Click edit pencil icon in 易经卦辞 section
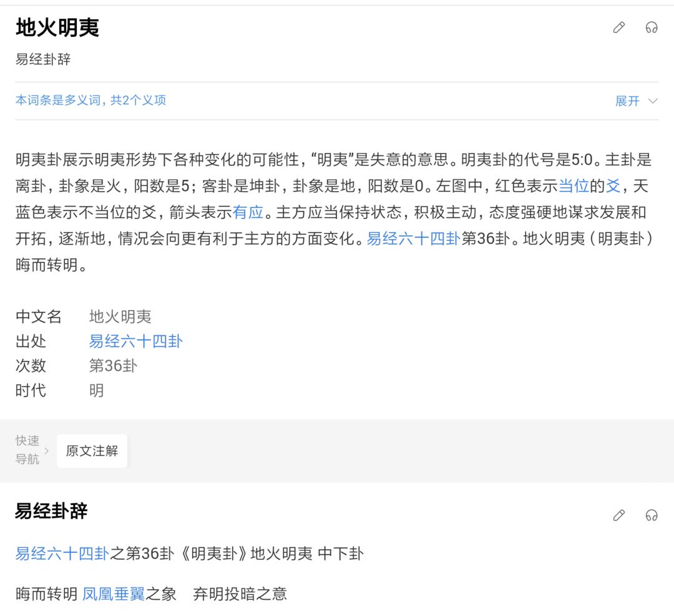The width and height of the screenshot is (674, 616). pos(618,515)
